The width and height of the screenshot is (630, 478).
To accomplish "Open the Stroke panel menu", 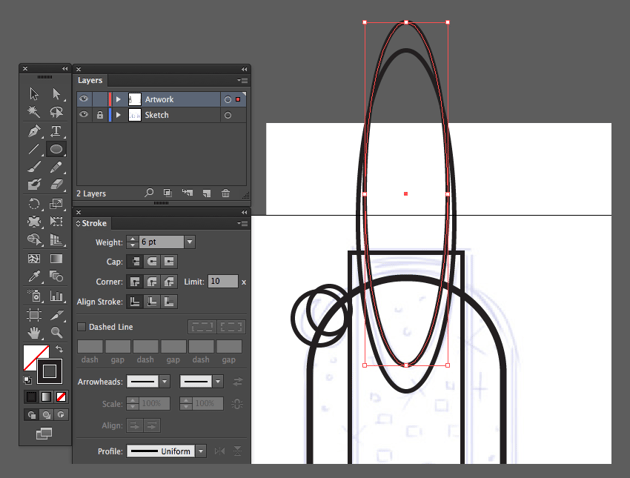I will (x=242, y=223).
